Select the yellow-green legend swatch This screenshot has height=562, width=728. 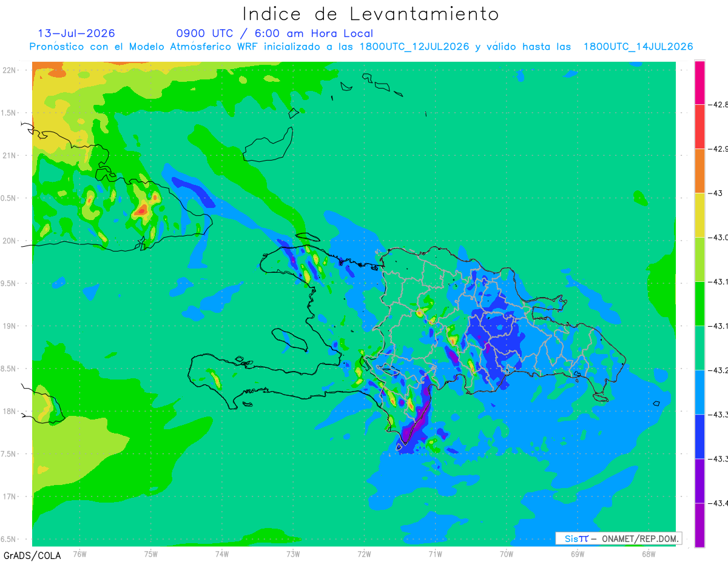click(x=699, y=259)
